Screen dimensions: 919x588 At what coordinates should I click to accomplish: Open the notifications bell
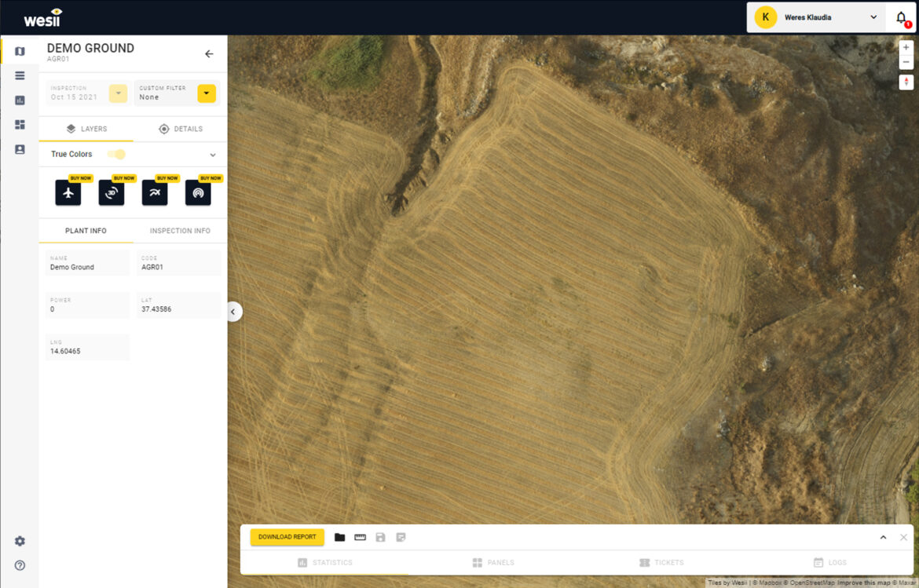click(901, 17)
